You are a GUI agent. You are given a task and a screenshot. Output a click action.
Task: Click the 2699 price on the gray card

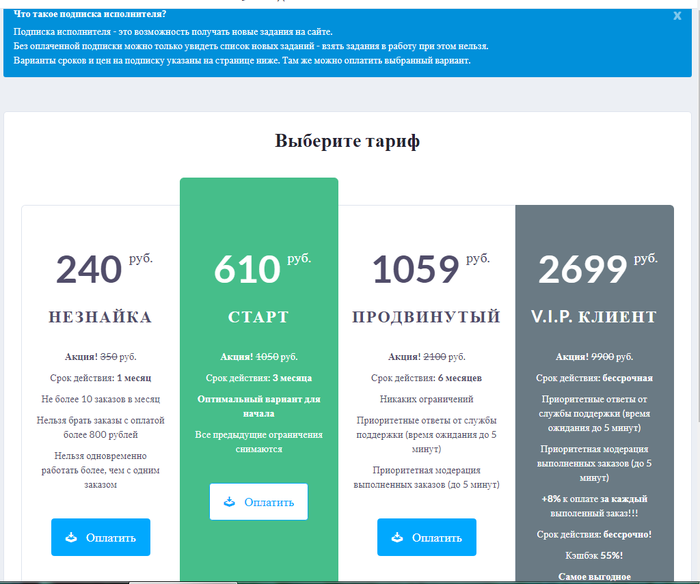tap(583, 270)
